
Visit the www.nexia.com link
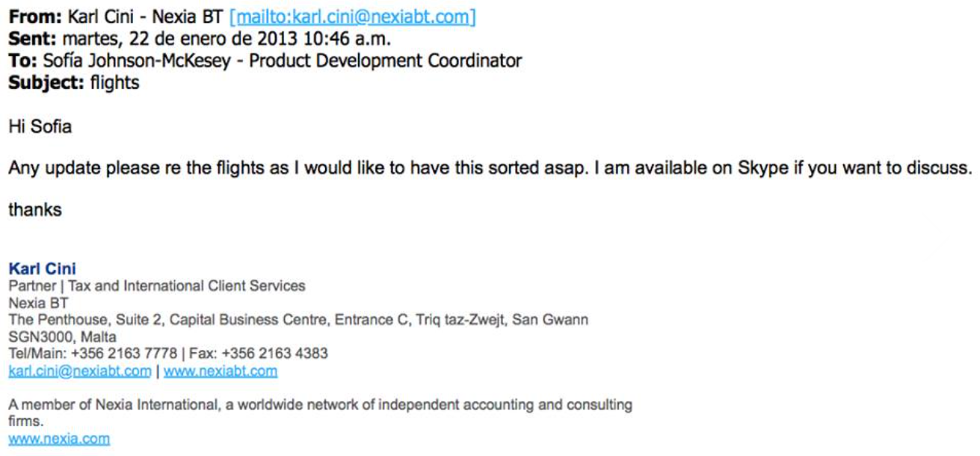click(x=59, y=439)
